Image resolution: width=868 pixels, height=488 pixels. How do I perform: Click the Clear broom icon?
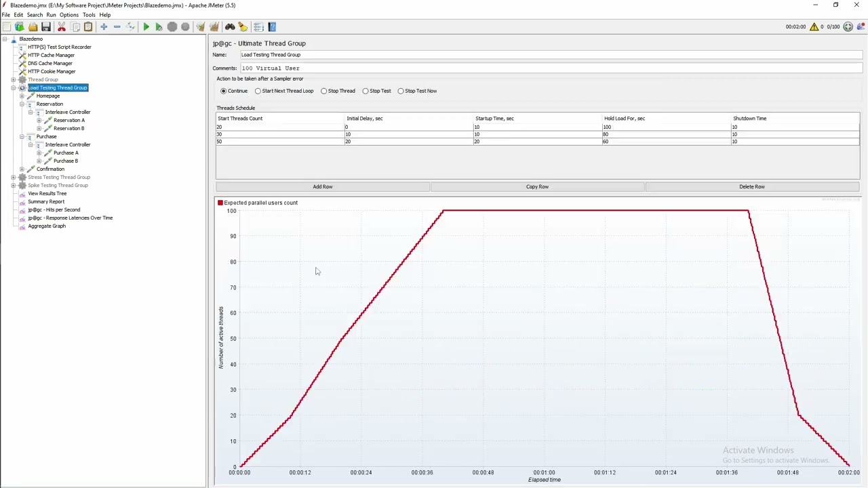(x=201, y=27)
